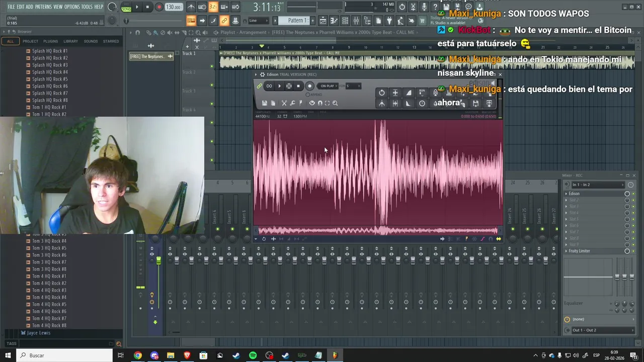
Task: Expand the Fruity Limiter slot arrow
Action: (566, 251)
